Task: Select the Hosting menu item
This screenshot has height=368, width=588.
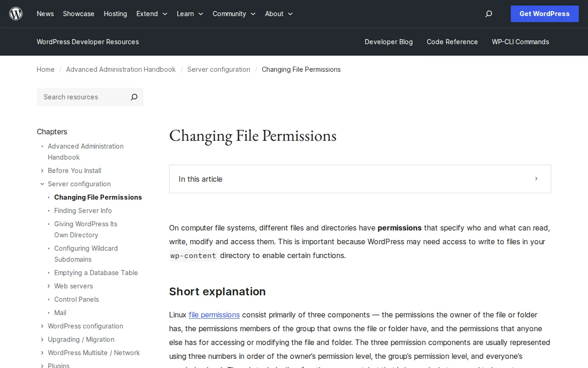Action: [x=115, y=14]
